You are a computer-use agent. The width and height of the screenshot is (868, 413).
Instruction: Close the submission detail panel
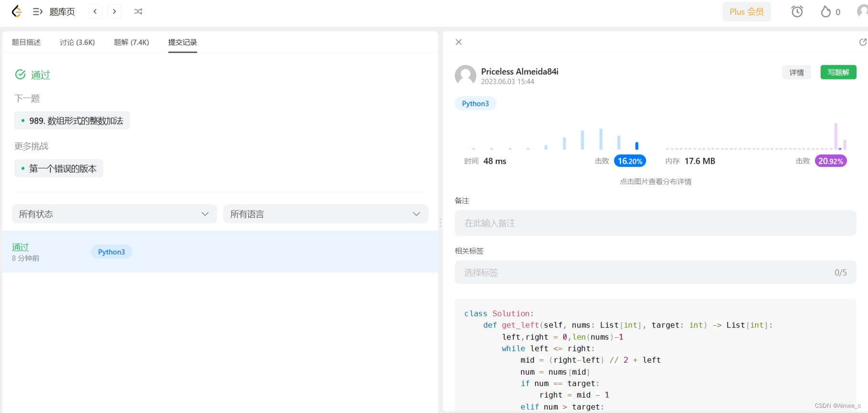tap(459, 42)
